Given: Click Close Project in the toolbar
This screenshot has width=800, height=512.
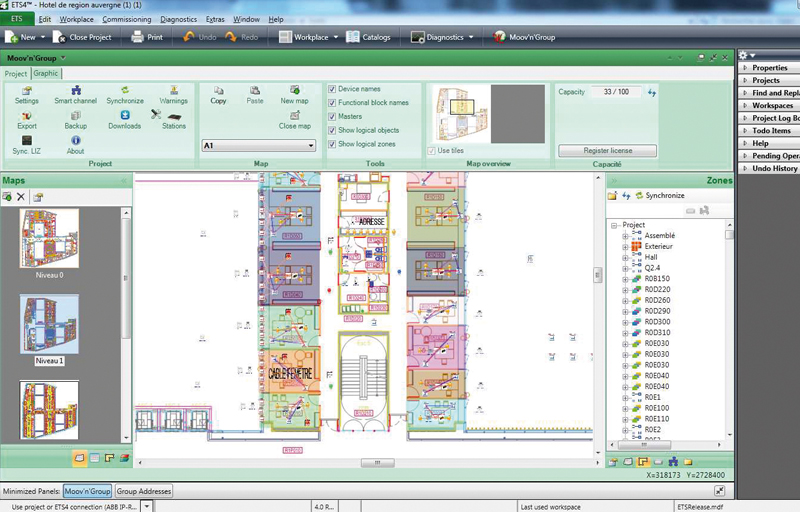Looking at the screenshot, I should click(x=82, y=37).
